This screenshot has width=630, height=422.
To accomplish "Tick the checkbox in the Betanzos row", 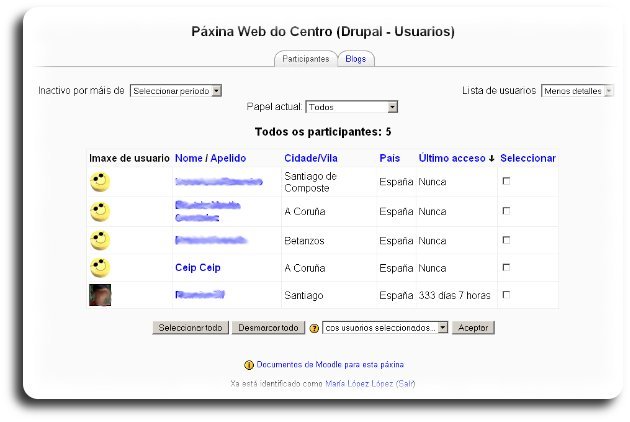I will click(x=506, y=240).
